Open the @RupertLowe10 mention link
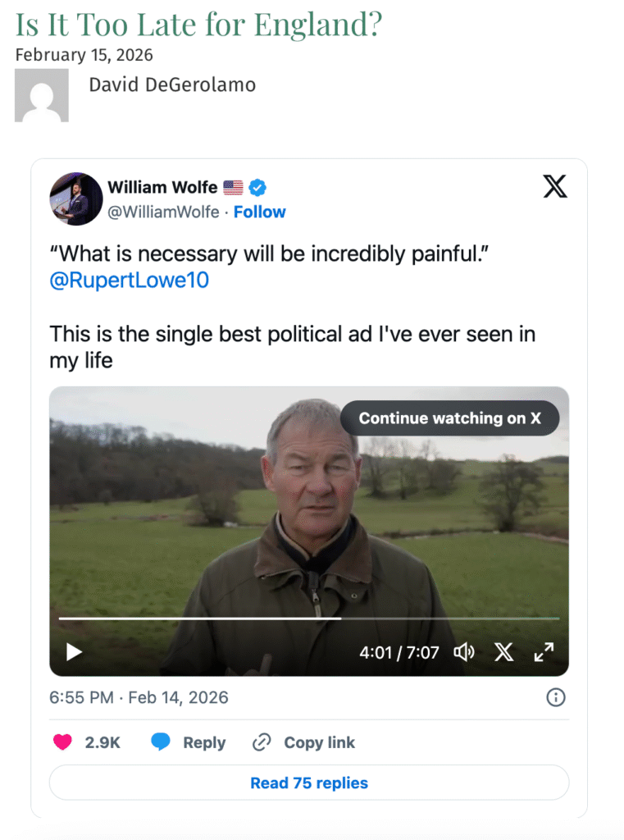624x840 pixels. pyautogui.click(x=129, y=281)
